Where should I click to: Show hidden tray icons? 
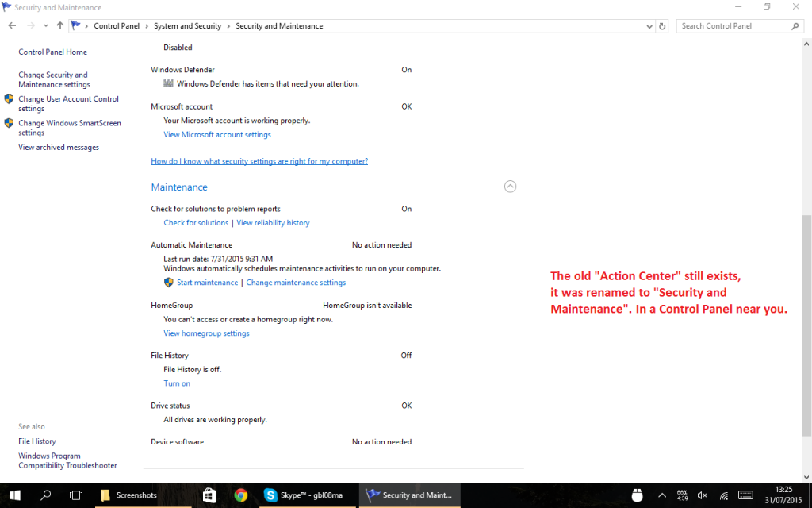662,495
